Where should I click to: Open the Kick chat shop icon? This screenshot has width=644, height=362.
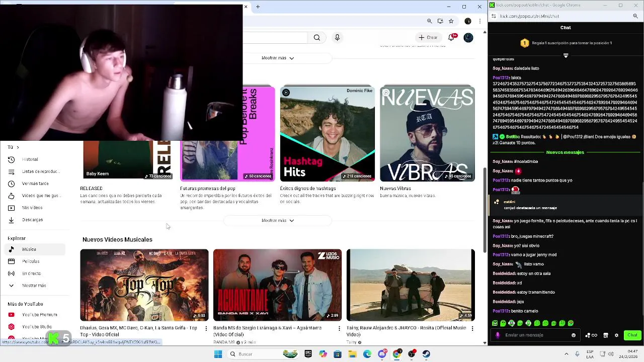(x=606, y=335)
